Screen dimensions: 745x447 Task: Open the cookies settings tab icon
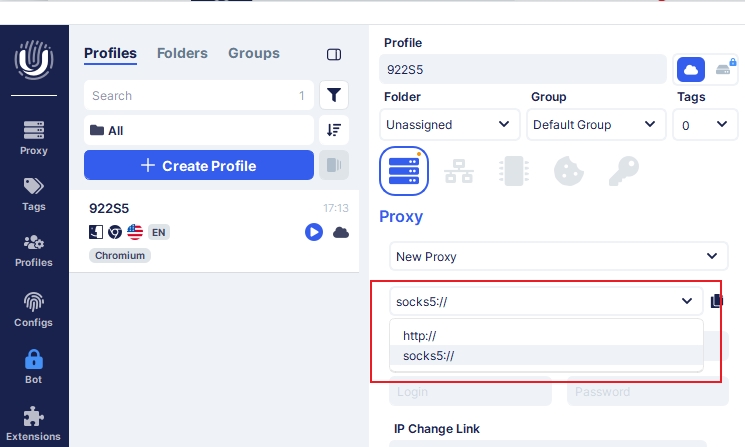[569, 171]
